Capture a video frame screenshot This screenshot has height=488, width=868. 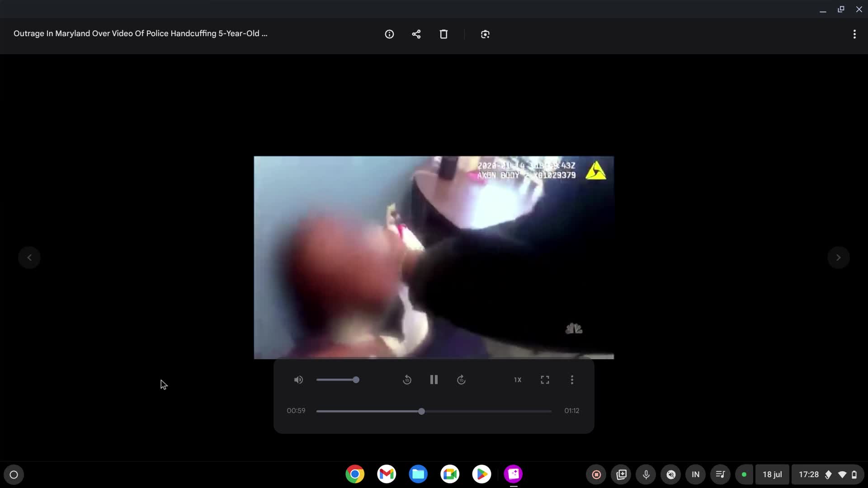click(x=485, y=34)
